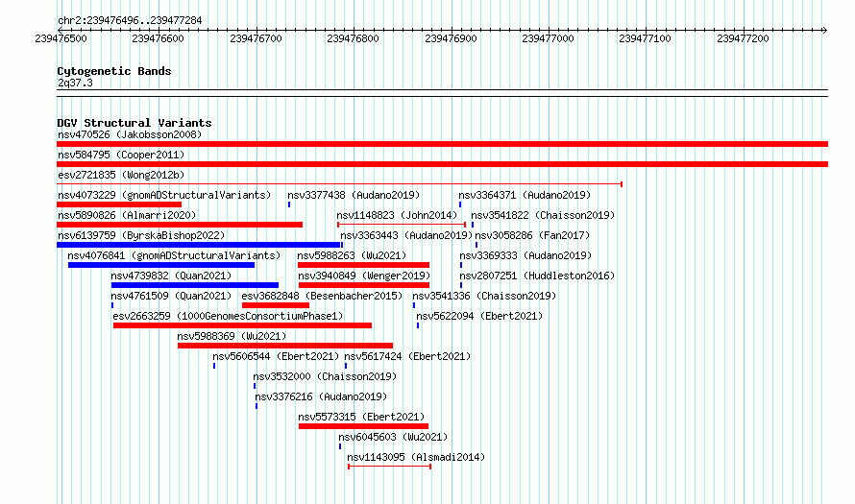Click ruler position 239477200

[x=743, y=38]
